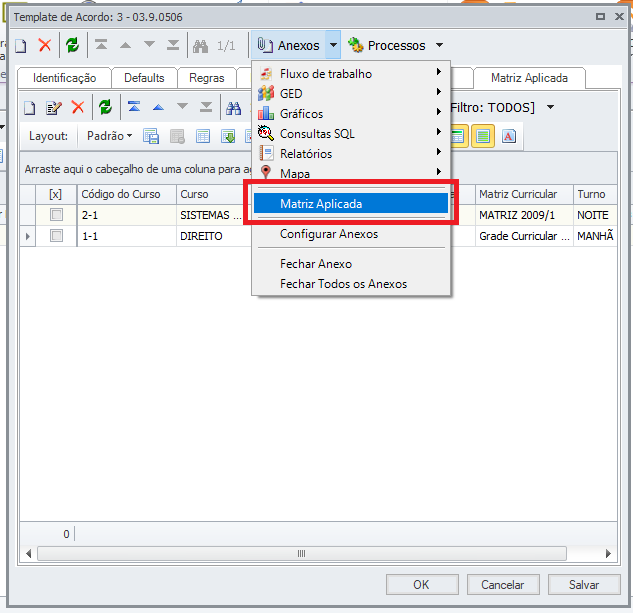Open the Relatórios submenu

[351, 154]
